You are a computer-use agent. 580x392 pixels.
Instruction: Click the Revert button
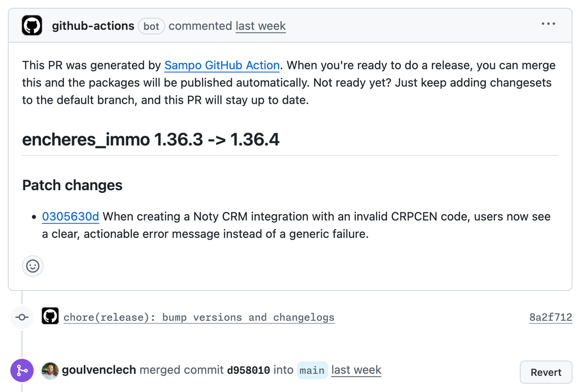[546, 372]
